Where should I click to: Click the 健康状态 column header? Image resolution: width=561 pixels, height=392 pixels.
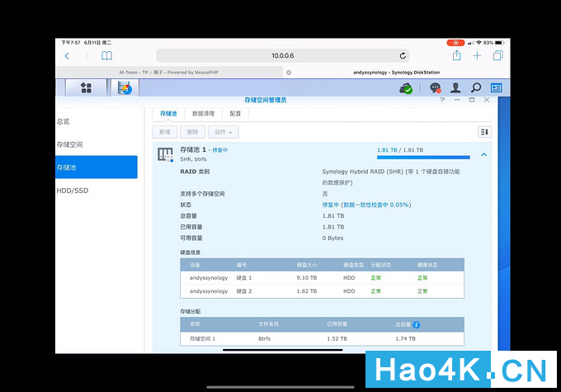point(427,265)
